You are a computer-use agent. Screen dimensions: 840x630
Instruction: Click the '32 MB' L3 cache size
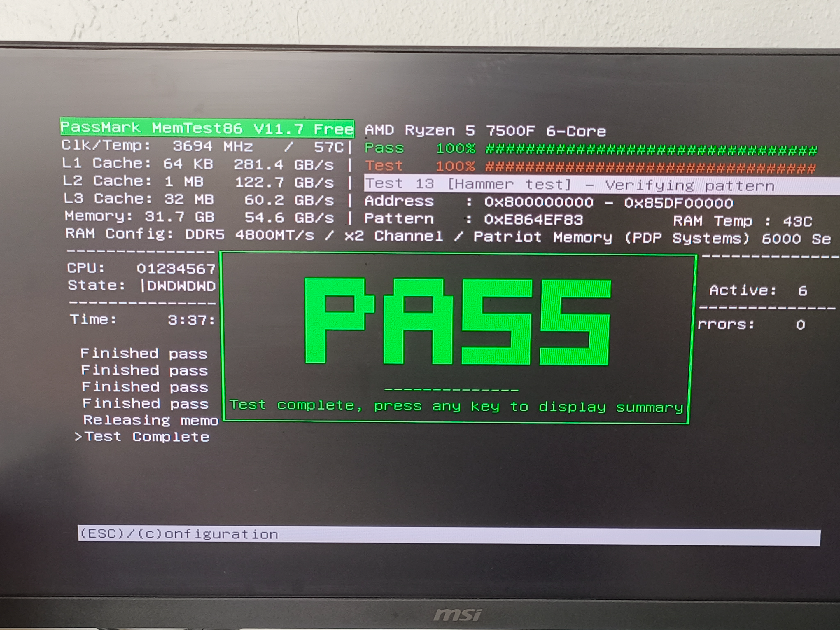[x=189, y=199]
